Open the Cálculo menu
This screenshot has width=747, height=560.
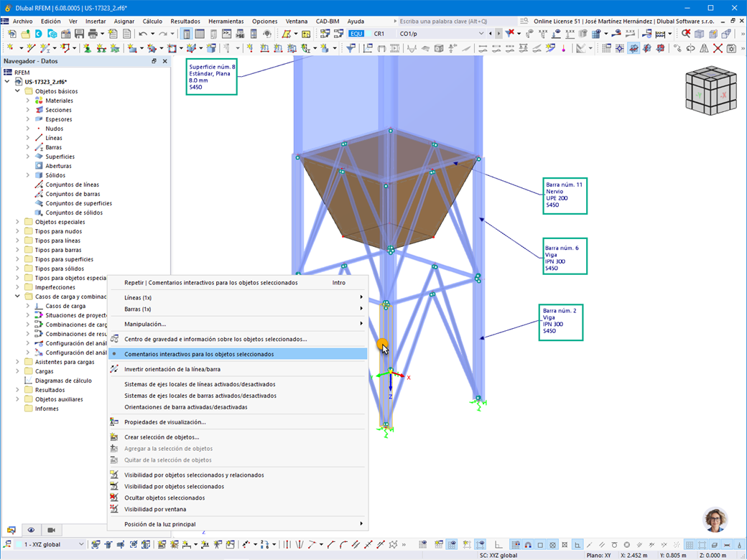(x=152, y=22)
